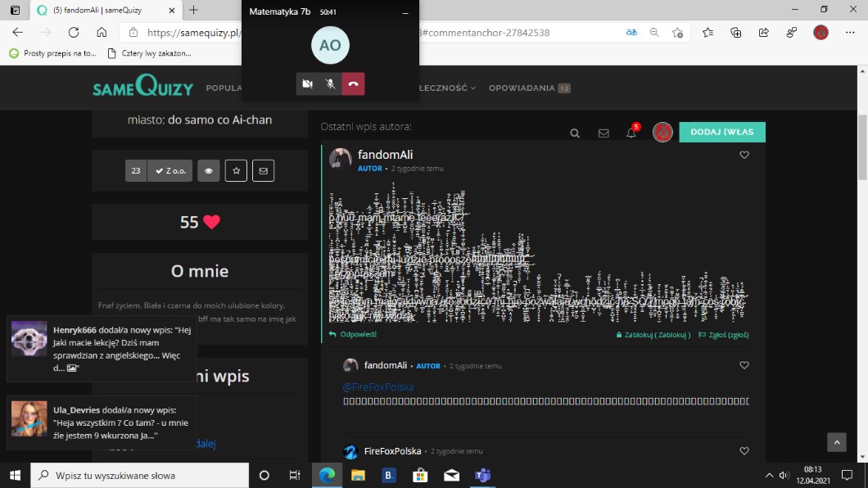The image size is (868, 488).
Task: Open the user avatar menu in header
Action: pyautogui.click(x=662, y=133)
